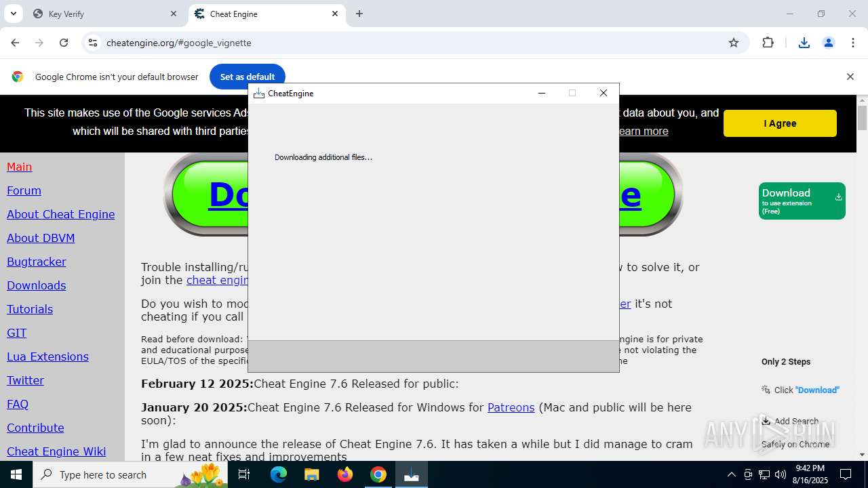Click the green Download extension ad button
Image resolution: width=868 pixels, height=488 pixels.
[x=802, y=201]
